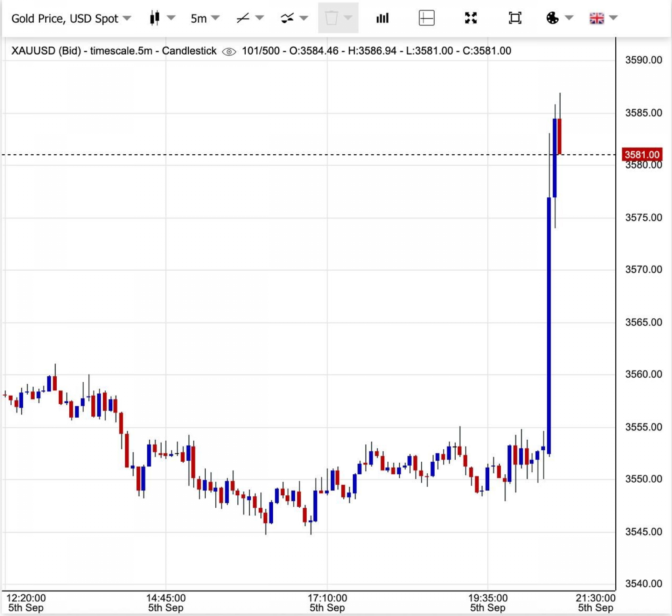Toggle the eye icon beside Candlestick
This screenshot has width=672, height=616.
(x=229, y=52)
